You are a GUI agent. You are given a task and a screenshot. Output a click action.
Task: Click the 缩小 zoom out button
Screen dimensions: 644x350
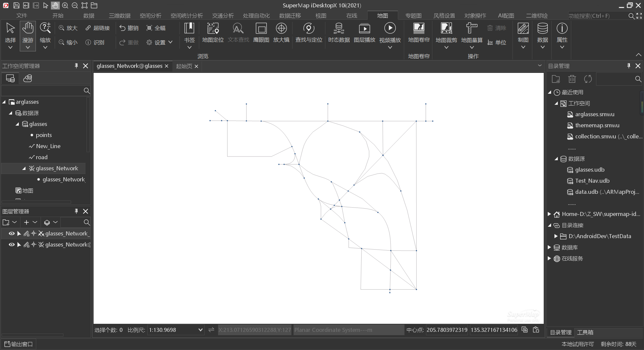pyautogui.click(x=68, y=42)
